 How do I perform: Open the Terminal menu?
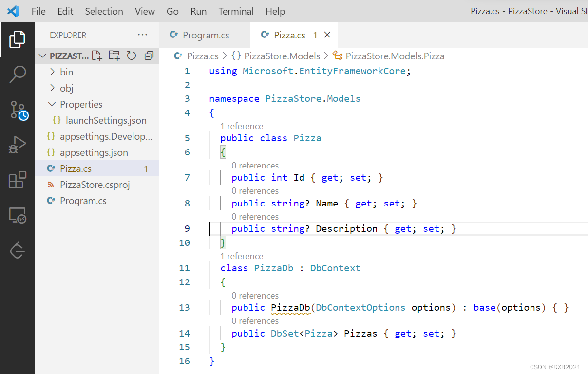pos(236,11)
